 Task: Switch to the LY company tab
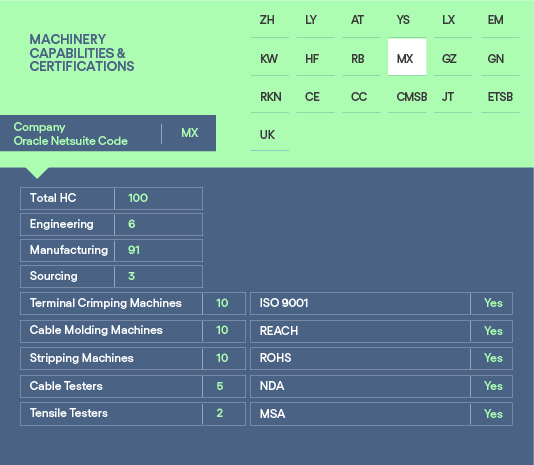tap(315, 20)
